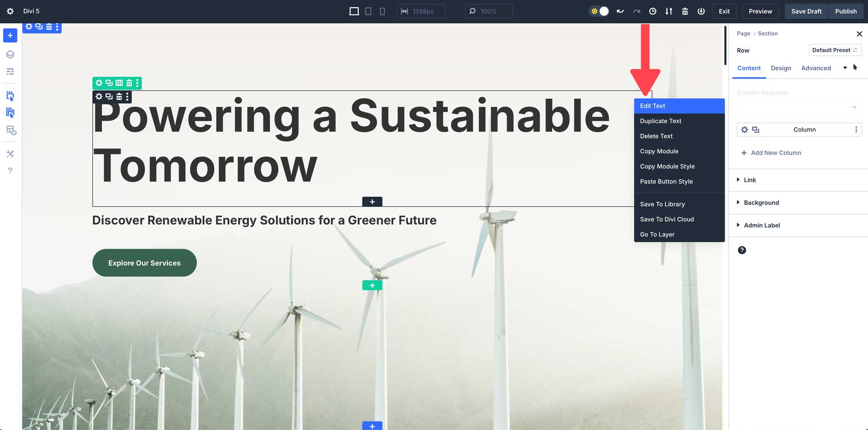This screenshot has width=868, height=430.
Task: Open module more options on dark toolbar
Action: pyautogui.click(x=127, y=96)
